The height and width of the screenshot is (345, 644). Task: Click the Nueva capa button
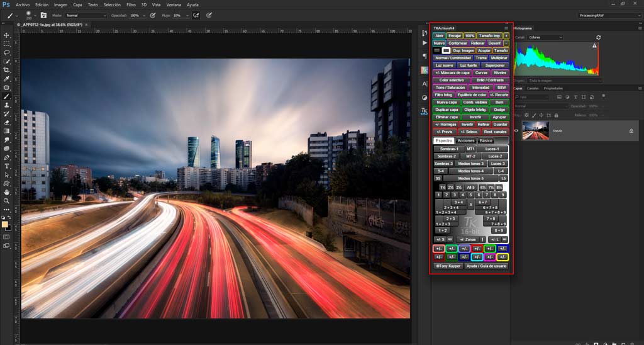click(x=447, y=103)
